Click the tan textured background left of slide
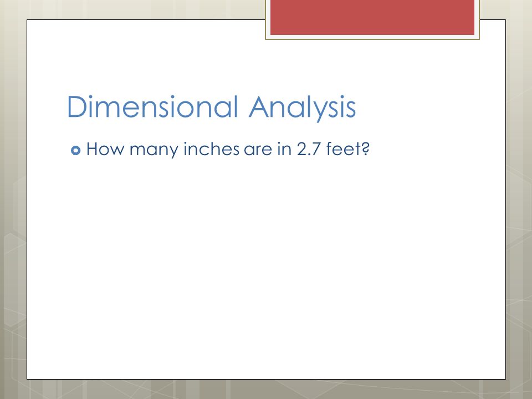 (13, 203)
